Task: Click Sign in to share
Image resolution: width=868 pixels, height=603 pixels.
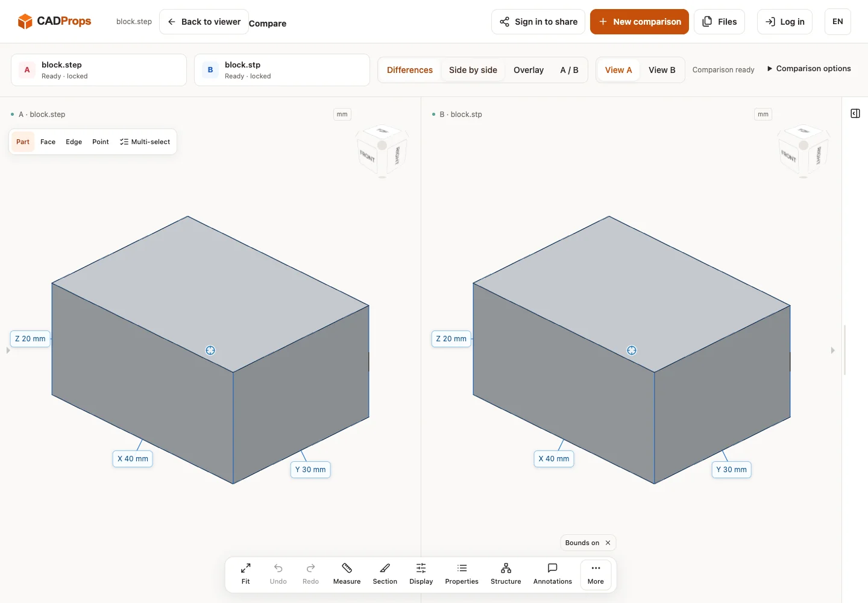Action: coord(538,22)
